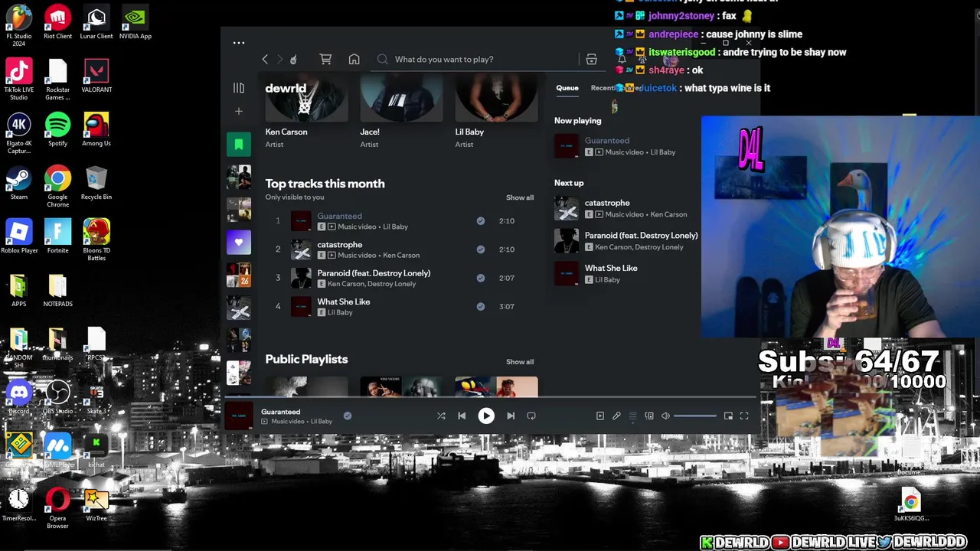The width and height of the screenshot is (980, 551).
Task: Open Jace! artist card
Action: (x=401, y=112)
